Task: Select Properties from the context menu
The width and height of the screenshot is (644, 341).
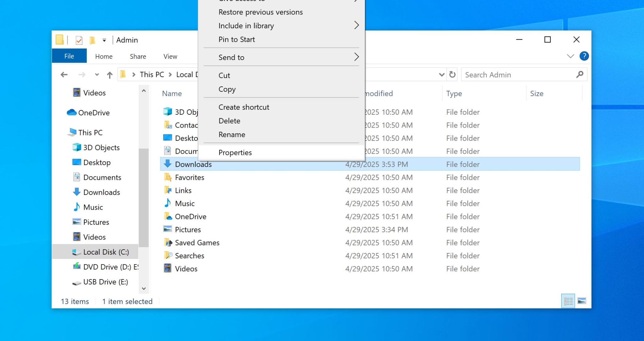Action: pyautogui.click(x=235, y=152)
